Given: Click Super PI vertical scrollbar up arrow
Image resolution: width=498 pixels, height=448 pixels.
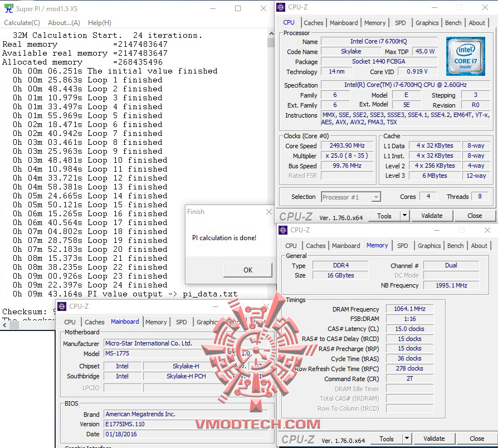Looking at the screenshot, I should tap(271, 33).
